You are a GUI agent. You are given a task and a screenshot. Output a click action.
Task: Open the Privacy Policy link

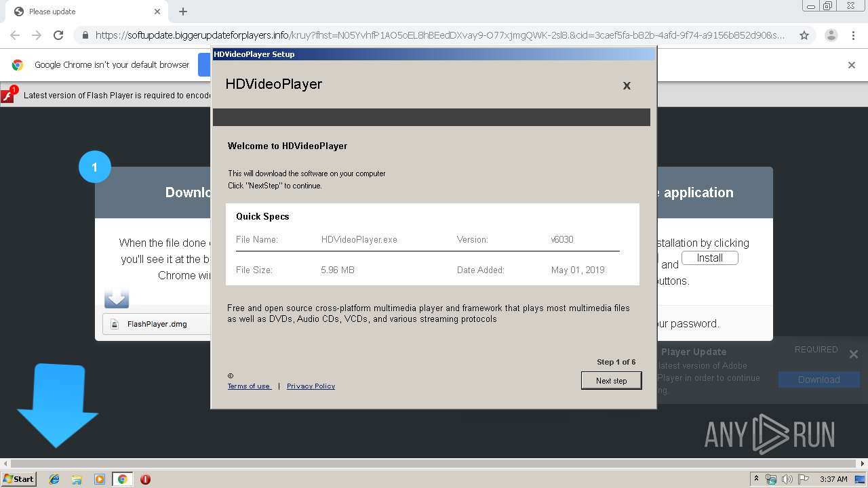point(311,386)
